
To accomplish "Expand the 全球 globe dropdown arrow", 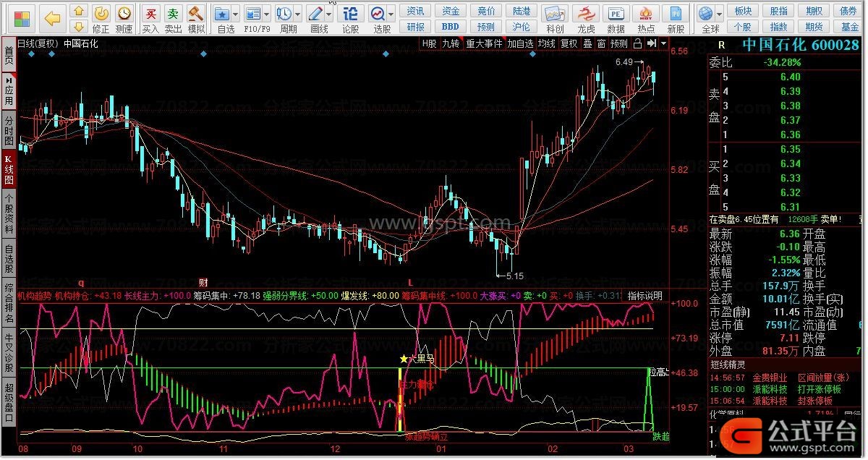I will 719,14.
